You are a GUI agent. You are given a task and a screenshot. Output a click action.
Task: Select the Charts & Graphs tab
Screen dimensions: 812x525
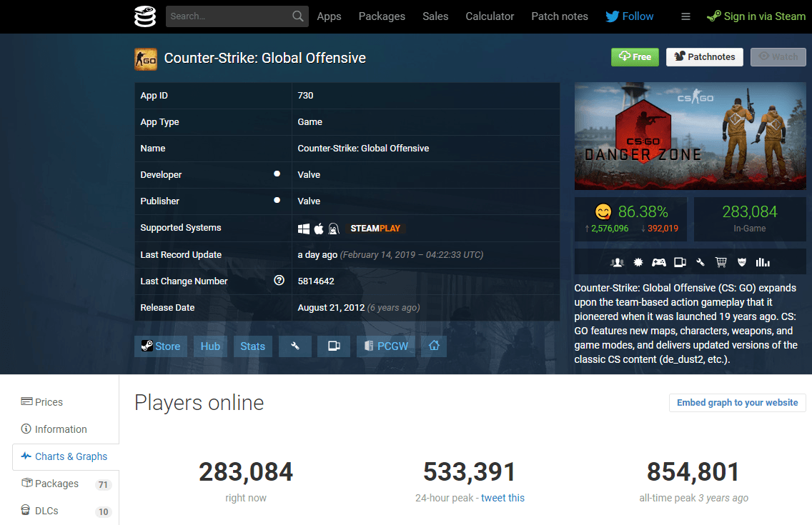coord(66,456)
